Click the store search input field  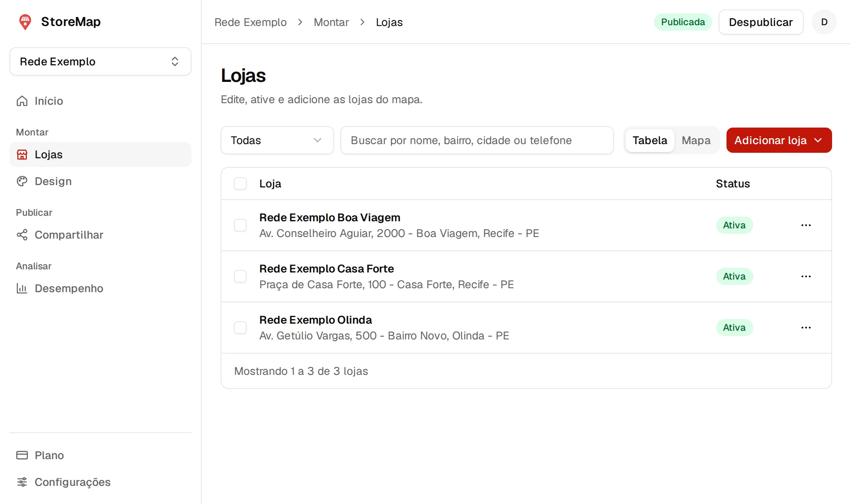[477, 140]
